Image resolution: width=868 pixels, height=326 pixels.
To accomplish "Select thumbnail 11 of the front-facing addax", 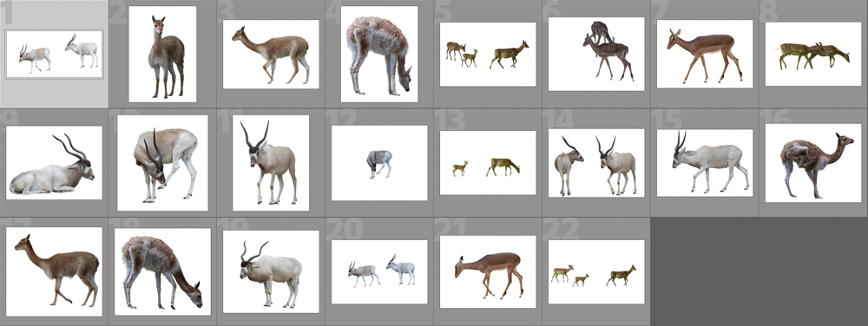I will (x=271, y=163).
